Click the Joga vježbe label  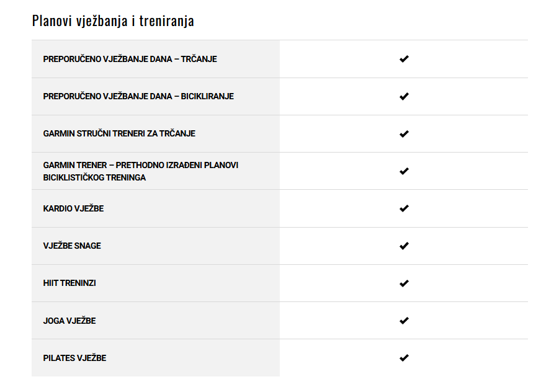tap(69, 321)
